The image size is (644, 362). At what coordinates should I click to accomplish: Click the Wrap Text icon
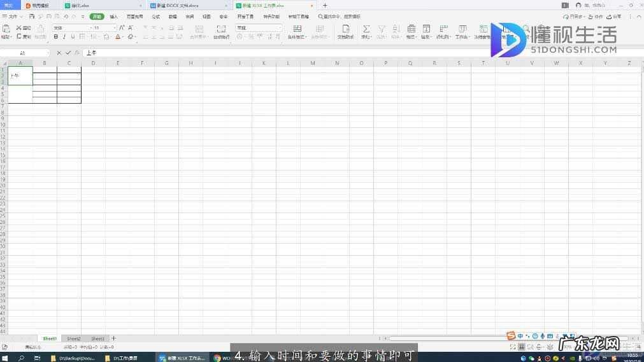coord(221,29)
